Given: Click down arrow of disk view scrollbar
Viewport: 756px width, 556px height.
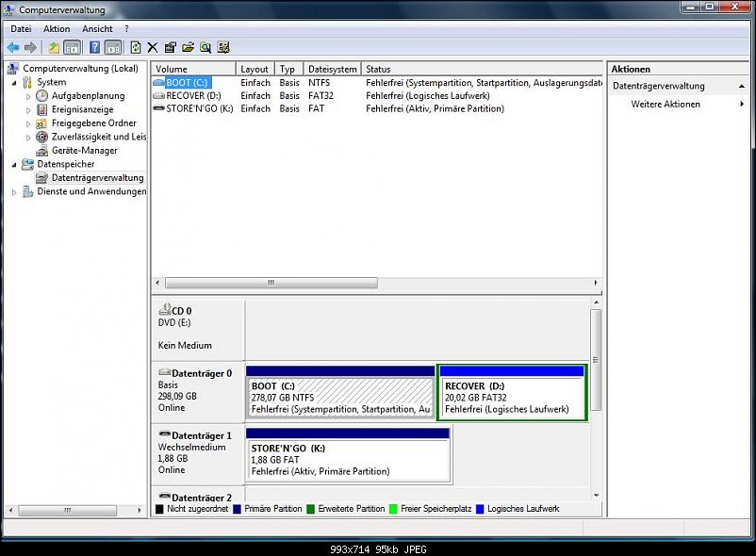Looking at the screenshot, I should tap(597, 496).
